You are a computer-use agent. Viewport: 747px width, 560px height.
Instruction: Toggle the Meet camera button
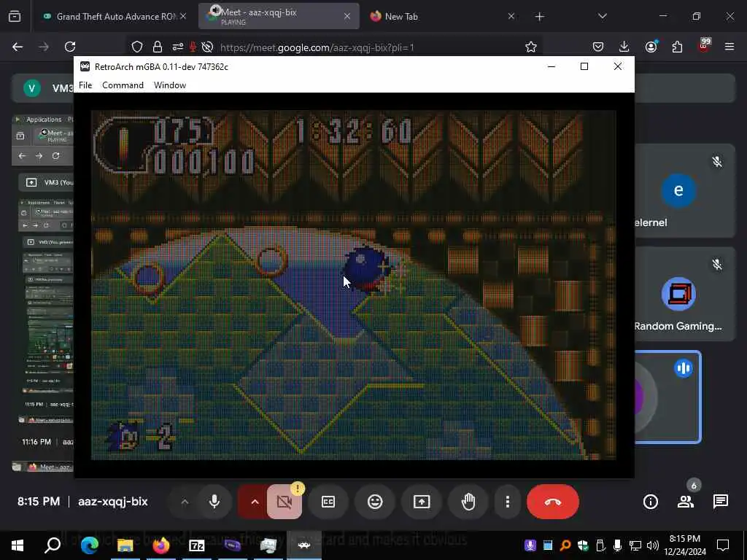coord(285,502)
